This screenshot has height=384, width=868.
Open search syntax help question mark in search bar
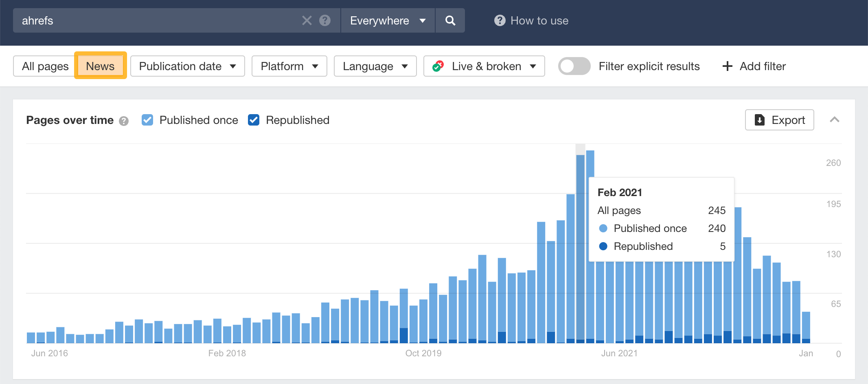pyautogui.click(x=324, y=20)
